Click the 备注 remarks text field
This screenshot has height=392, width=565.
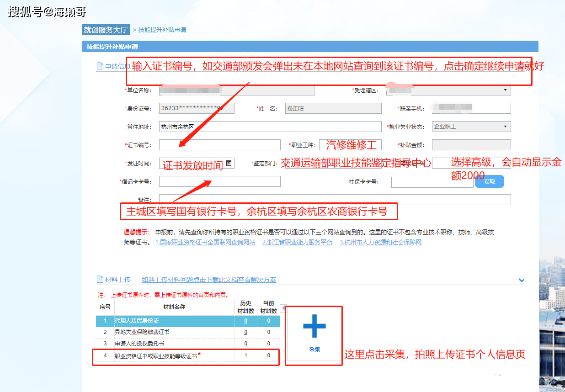pos(335,200)
